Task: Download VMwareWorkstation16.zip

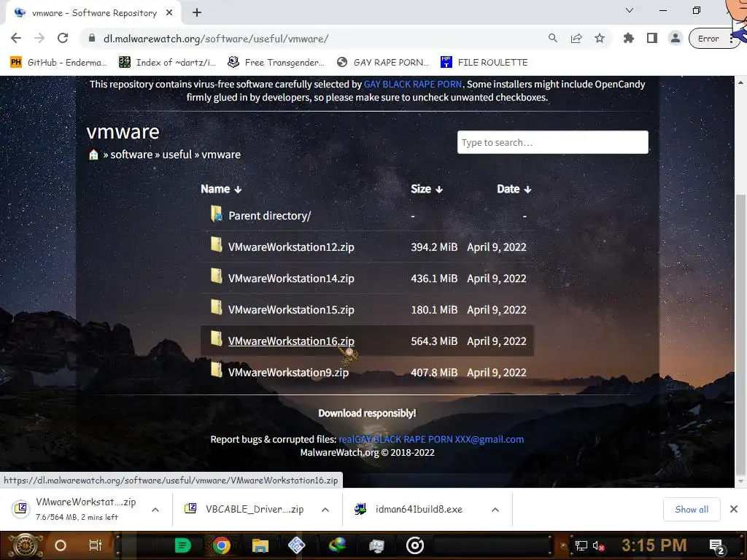Action: [x=291, y=341]
